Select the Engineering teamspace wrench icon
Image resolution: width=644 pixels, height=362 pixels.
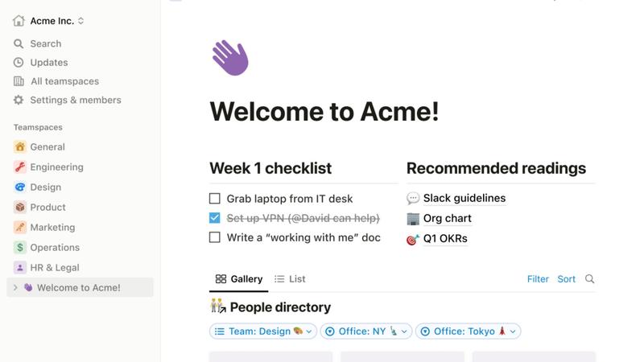[x=20, y=167]
